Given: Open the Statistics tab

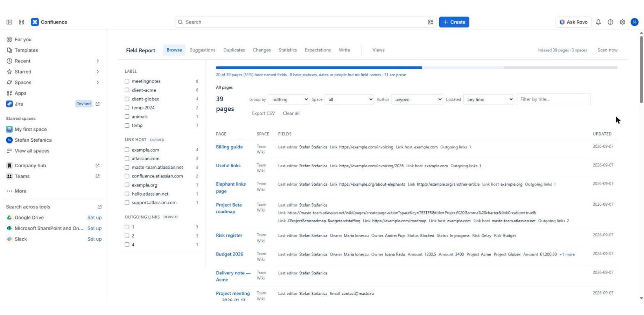Looking at the screenshot, I should 287,50.
